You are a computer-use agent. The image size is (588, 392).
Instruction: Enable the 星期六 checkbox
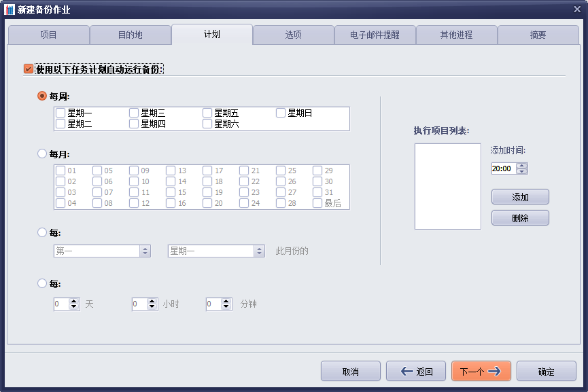coord(207,124)
